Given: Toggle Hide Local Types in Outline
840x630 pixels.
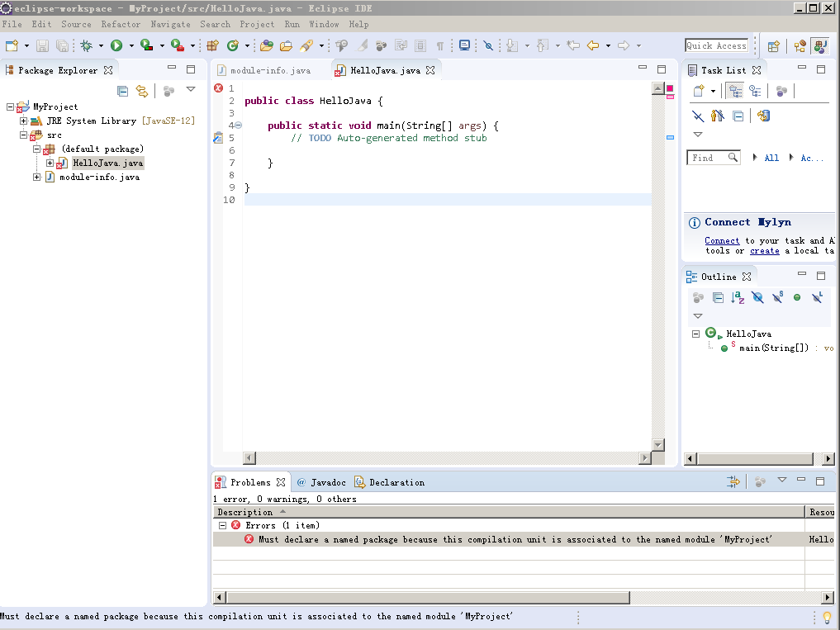Looking at the screenshot, I should click(817, 297).
